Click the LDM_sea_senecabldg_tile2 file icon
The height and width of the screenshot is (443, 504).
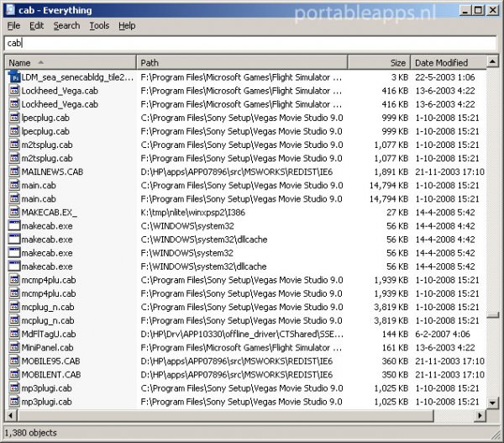click(14, 77)
